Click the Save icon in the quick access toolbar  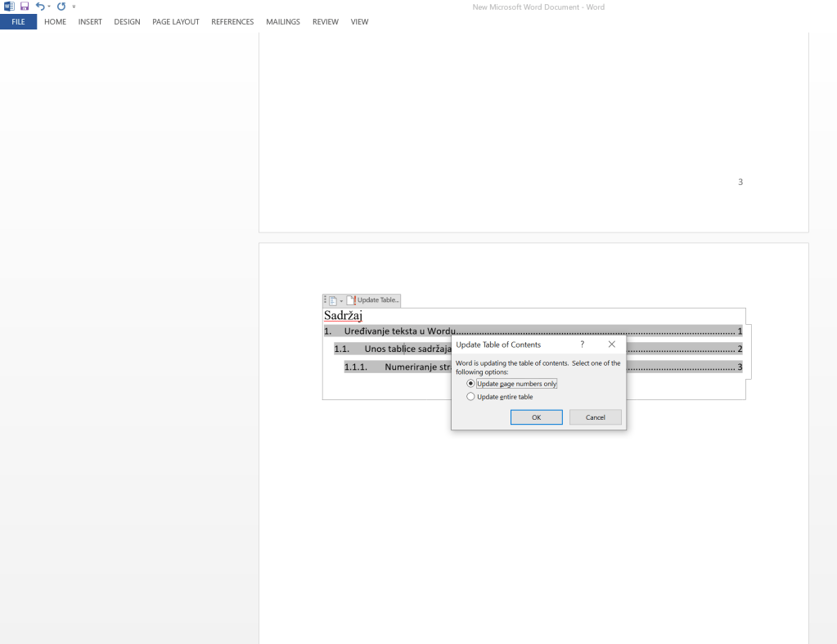pos(25,7)
